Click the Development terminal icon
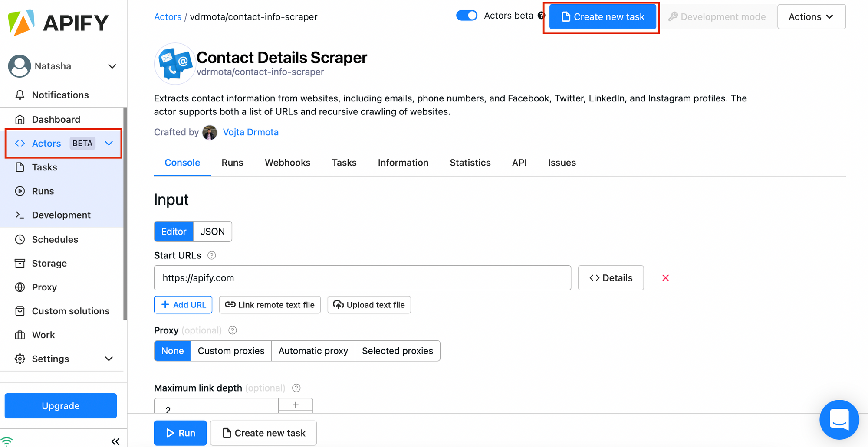This screenshot has height=447, width=868. (20, 215)
